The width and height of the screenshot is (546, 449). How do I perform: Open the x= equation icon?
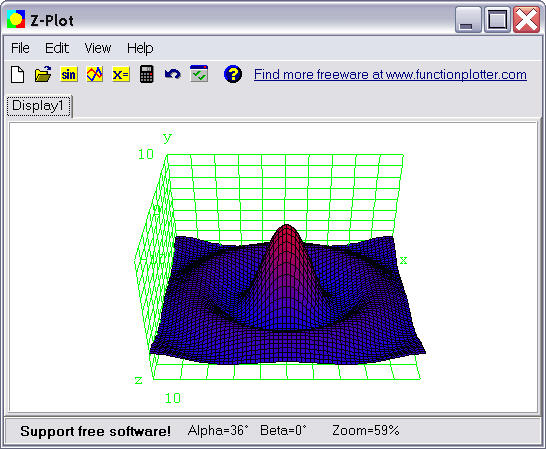click(121, 75)
